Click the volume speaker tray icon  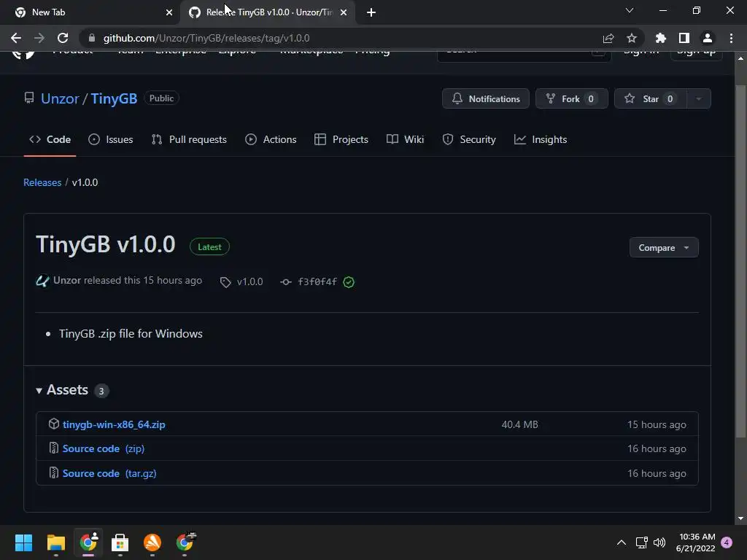(659, 542)
